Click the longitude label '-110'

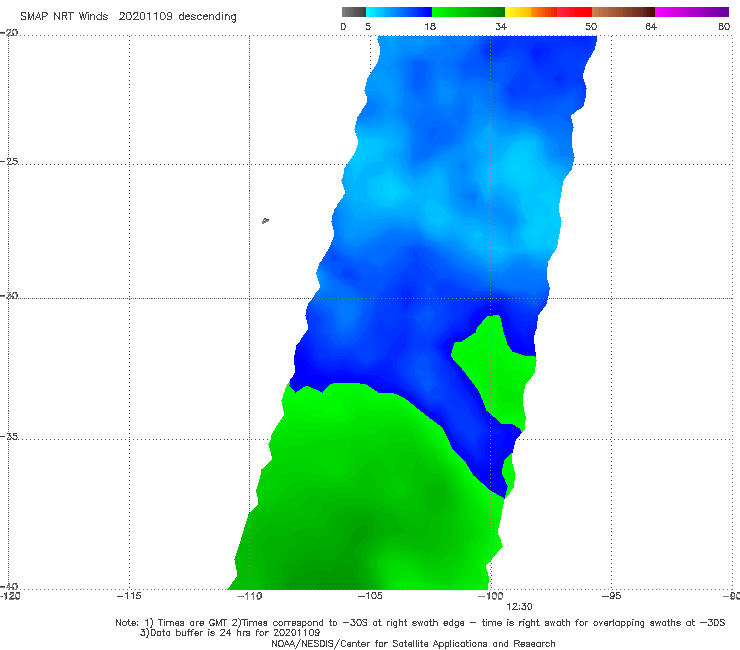pyautogui.click(x=249, y=596)
